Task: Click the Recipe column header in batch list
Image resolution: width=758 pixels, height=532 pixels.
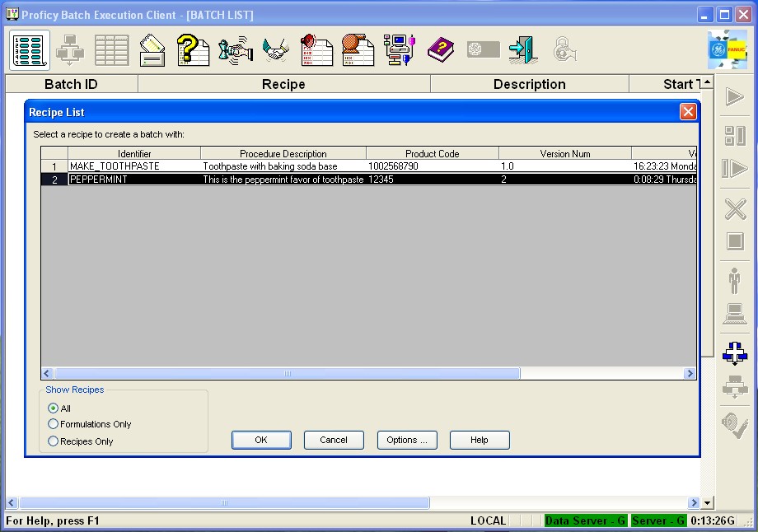Action: coord(283,84)
